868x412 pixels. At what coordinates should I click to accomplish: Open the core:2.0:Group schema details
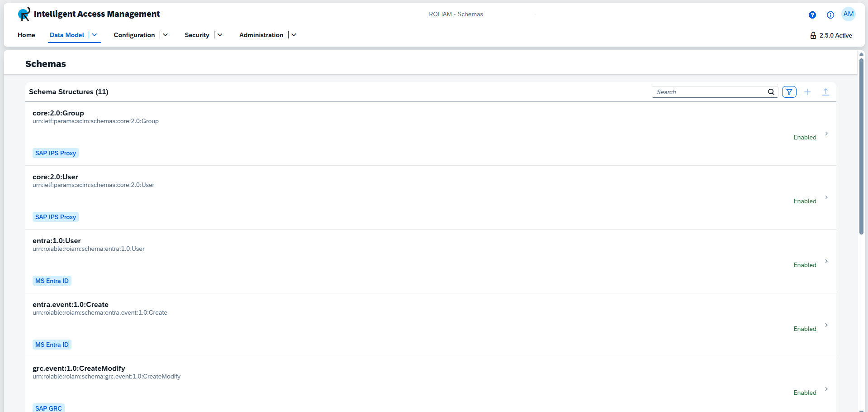click(826, 134)
